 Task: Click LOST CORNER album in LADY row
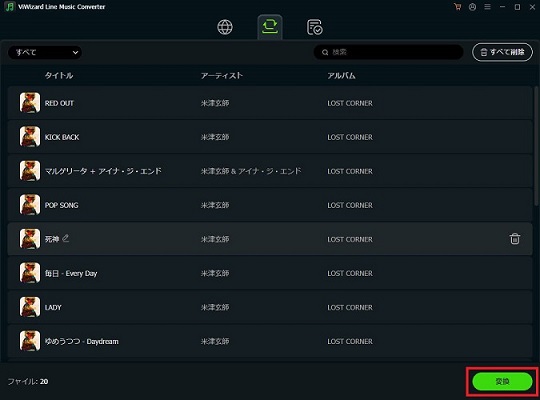coord(350,307)
